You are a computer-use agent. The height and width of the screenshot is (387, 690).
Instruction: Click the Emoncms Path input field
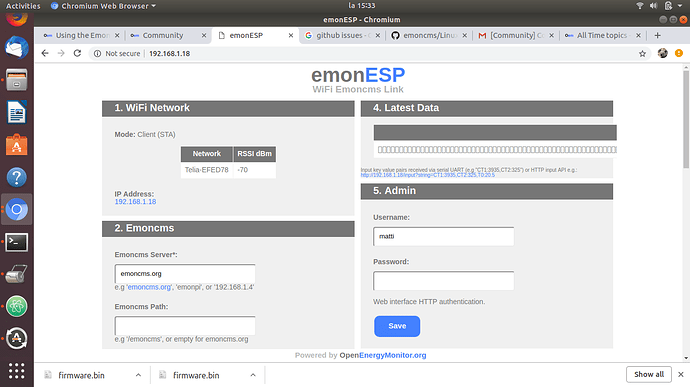coord(185,326)
